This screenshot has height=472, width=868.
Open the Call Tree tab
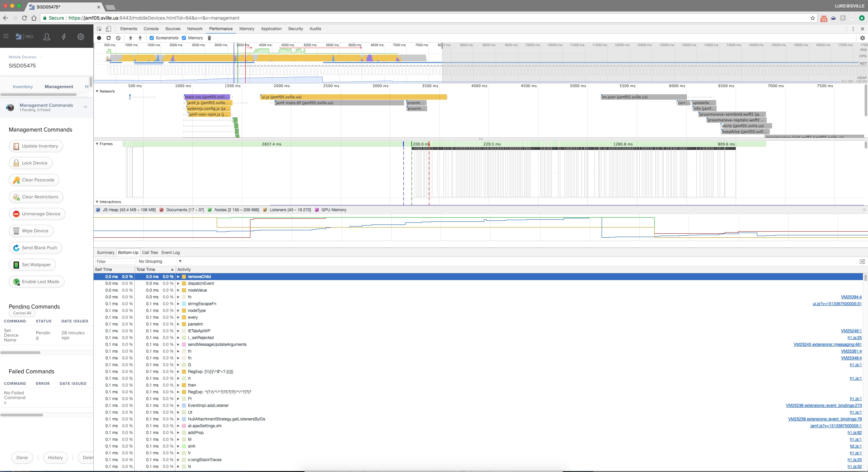coord(150,253)
